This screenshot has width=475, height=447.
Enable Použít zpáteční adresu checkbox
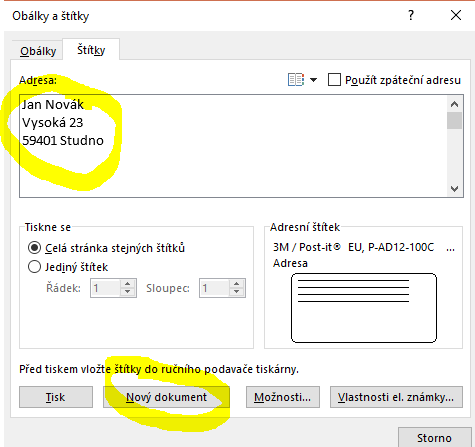(x=334, y=80)
